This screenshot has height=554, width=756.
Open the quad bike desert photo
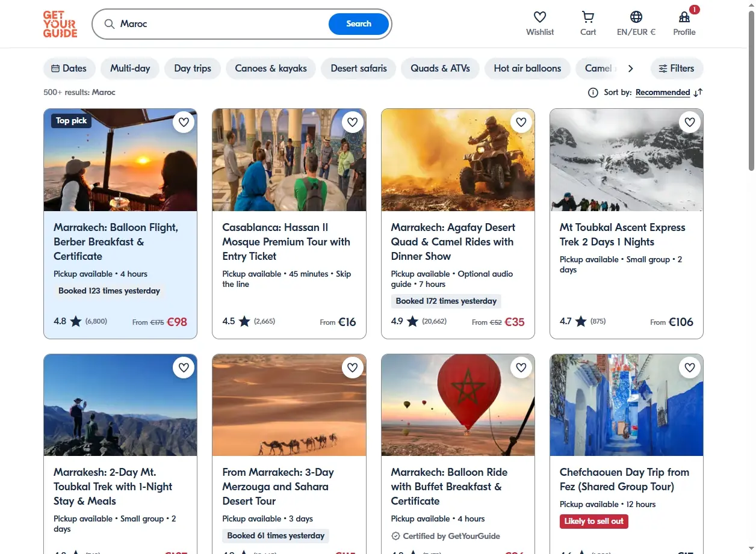click(458, 160)
